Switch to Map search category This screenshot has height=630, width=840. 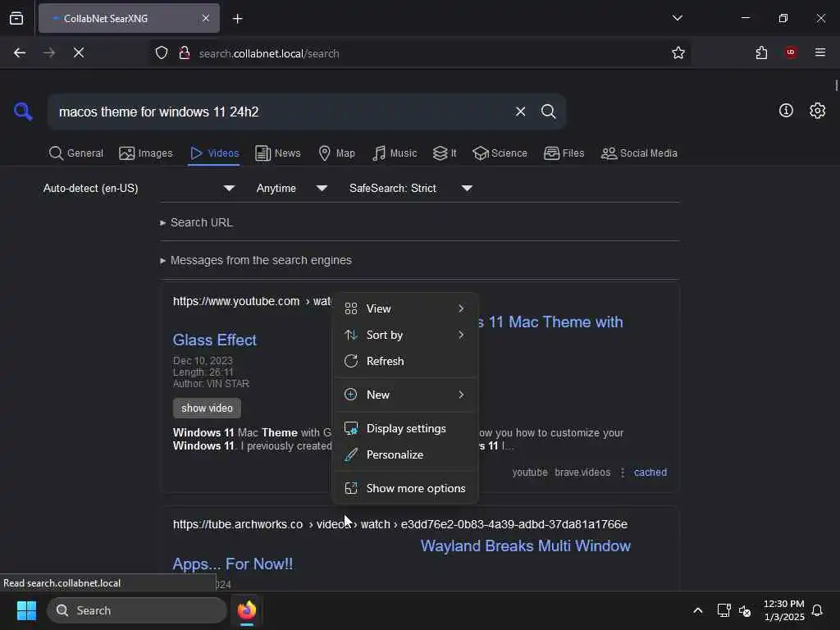point(336,153)
